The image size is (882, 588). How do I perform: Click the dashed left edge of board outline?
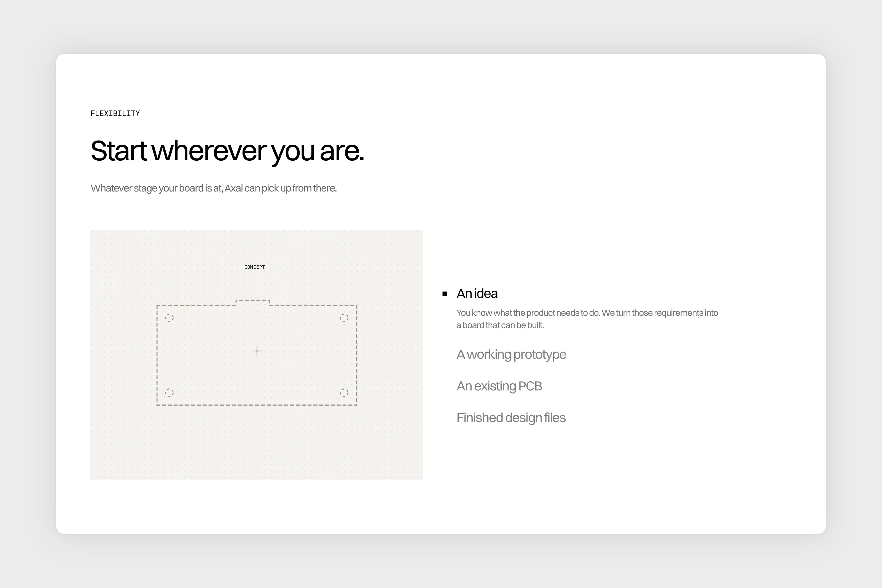tap(157, 355)
